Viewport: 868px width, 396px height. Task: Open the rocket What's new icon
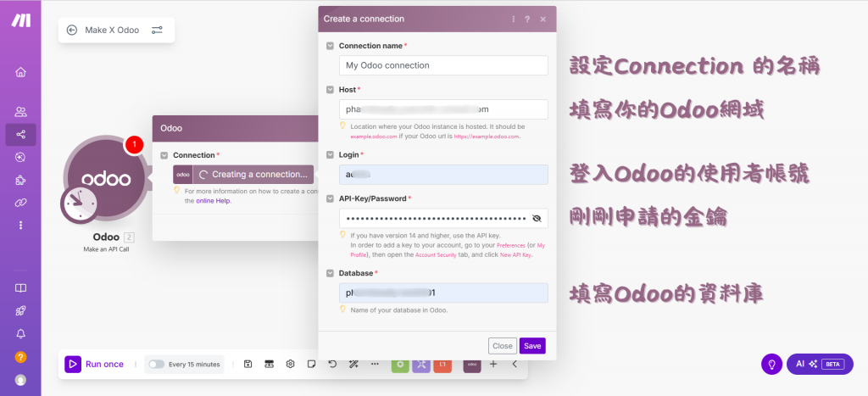click(20, 310)
